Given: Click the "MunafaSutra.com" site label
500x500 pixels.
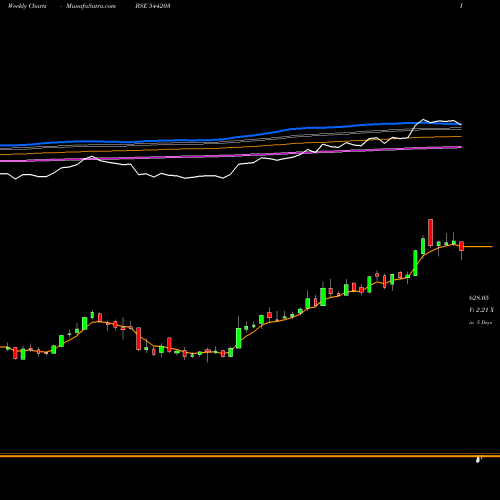Looking at the screenshot, I should point(91,6).
